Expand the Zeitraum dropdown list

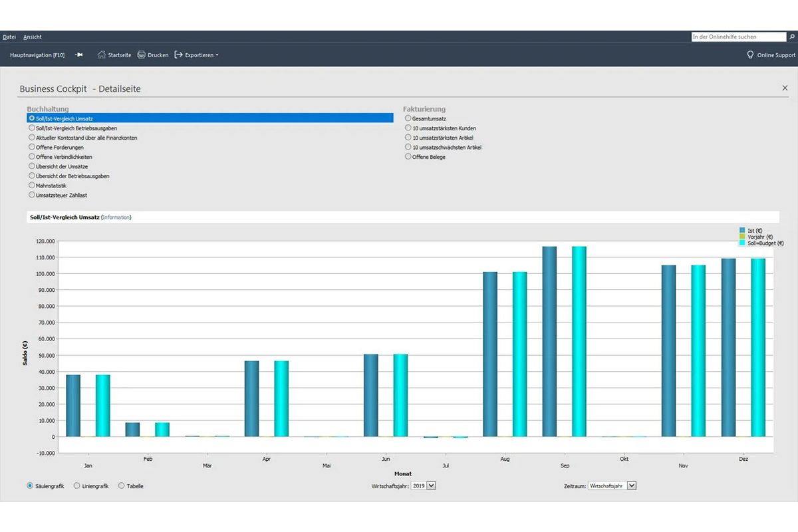coord(612,485)
